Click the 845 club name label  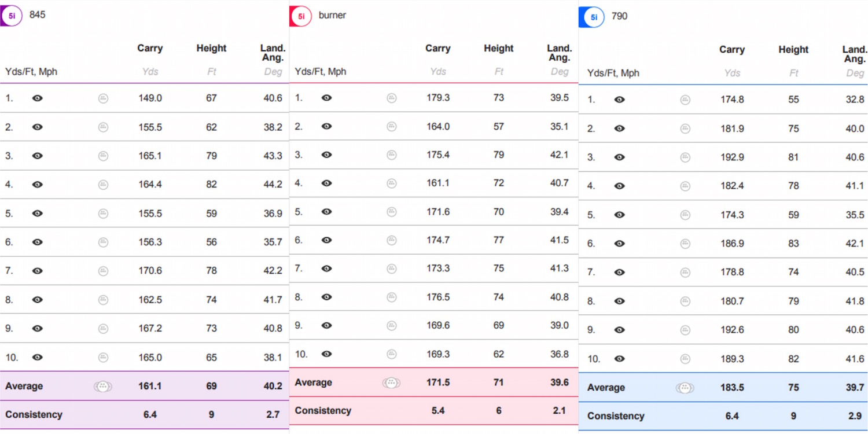[x=38, y=14]
